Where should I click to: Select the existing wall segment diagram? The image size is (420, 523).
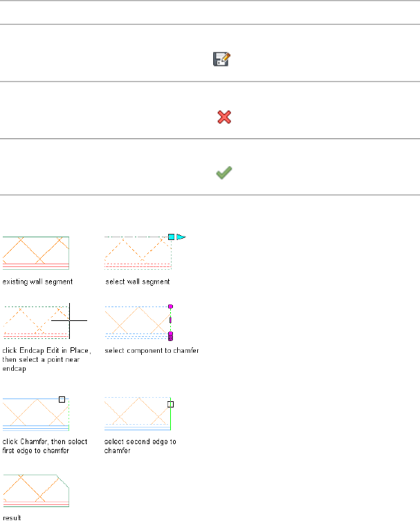point(35,252)
